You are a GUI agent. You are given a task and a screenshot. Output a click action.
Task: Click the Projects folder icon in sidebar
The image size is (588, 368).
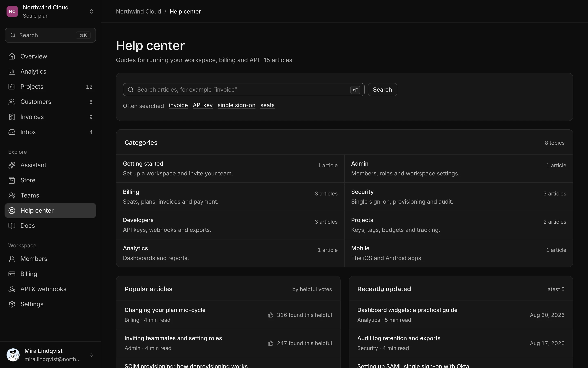pyautogui.click(x=12, y=86)
